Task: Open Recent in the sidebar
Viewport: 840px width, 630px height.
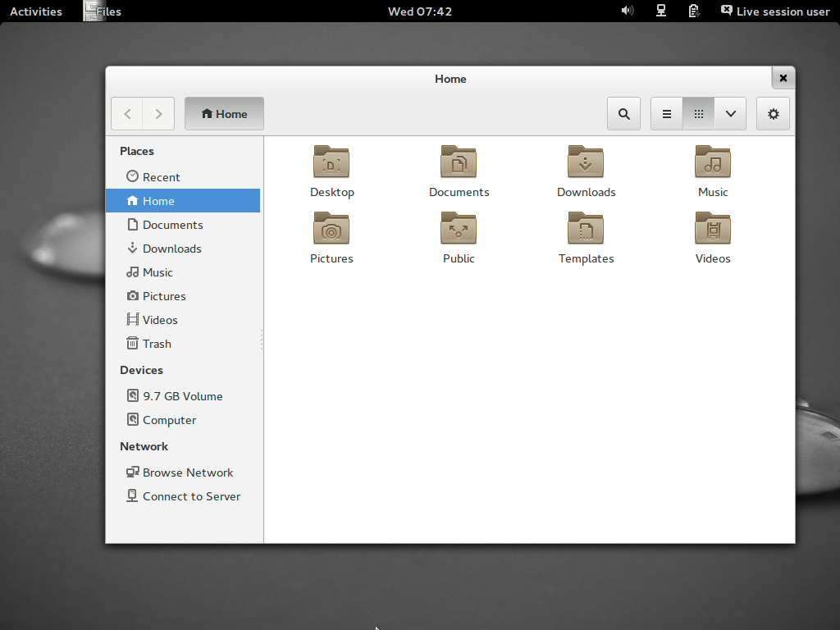Action: (183, 177)
